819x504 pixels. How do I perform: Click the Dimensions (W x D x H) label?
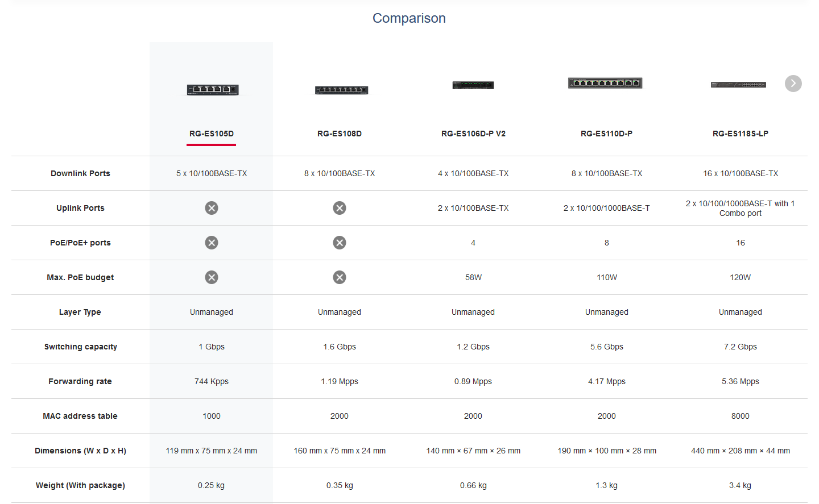tap(80, 451)
